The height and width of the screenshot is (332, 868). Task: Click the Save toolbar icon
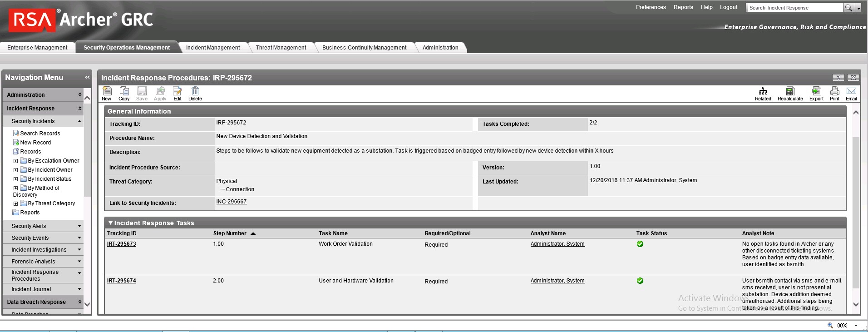coord(142,94)
